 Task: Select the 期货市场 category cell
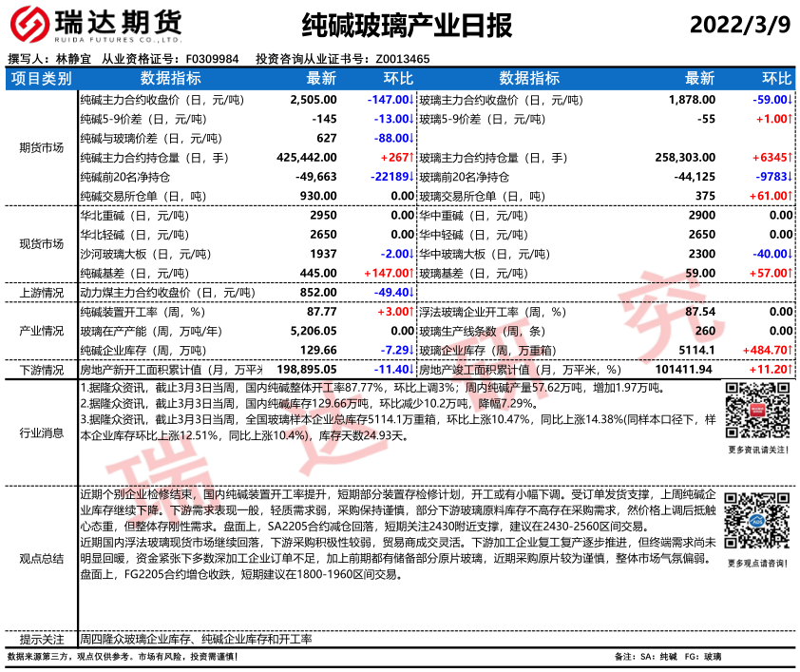41,148
